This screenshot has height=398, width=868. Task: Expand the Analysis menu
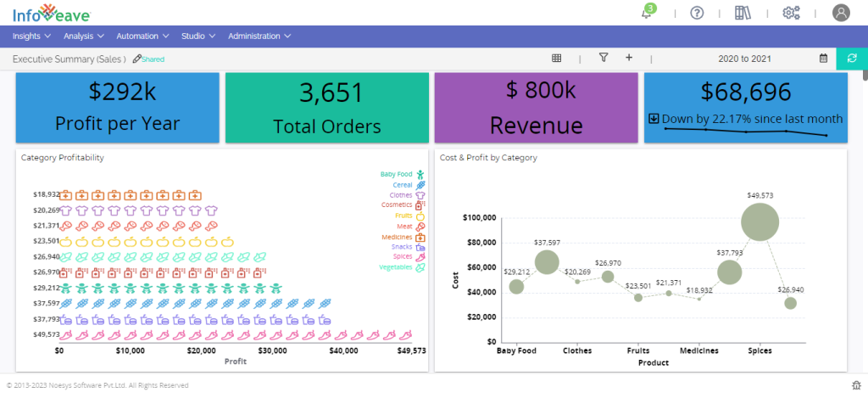(84, 36)
